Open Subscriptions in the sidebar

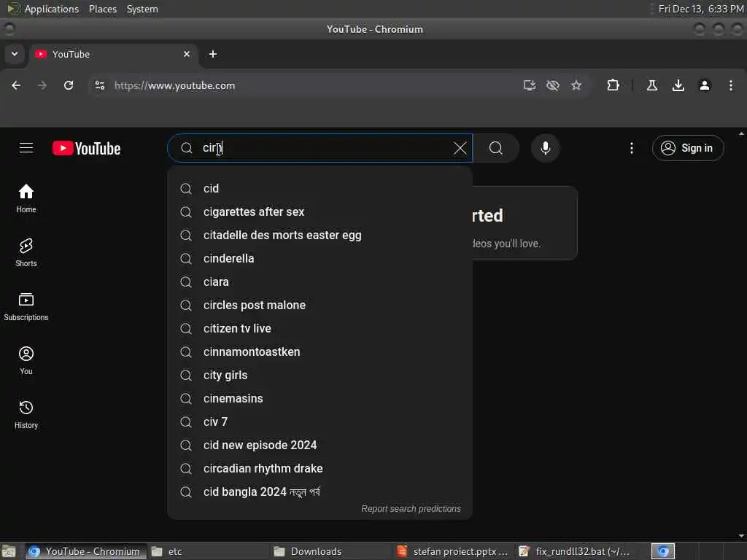(26, 307)
